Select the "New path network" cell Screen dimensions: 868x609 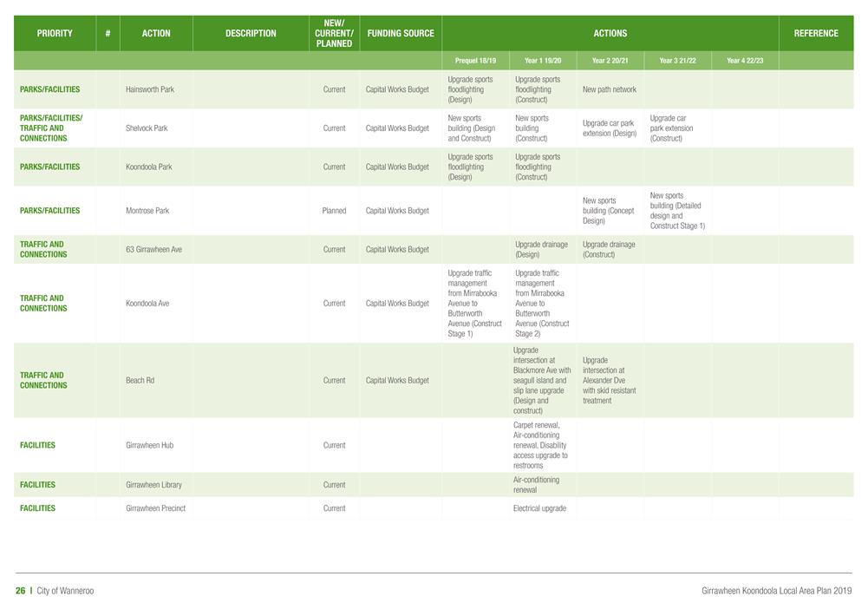pos(609,89)
